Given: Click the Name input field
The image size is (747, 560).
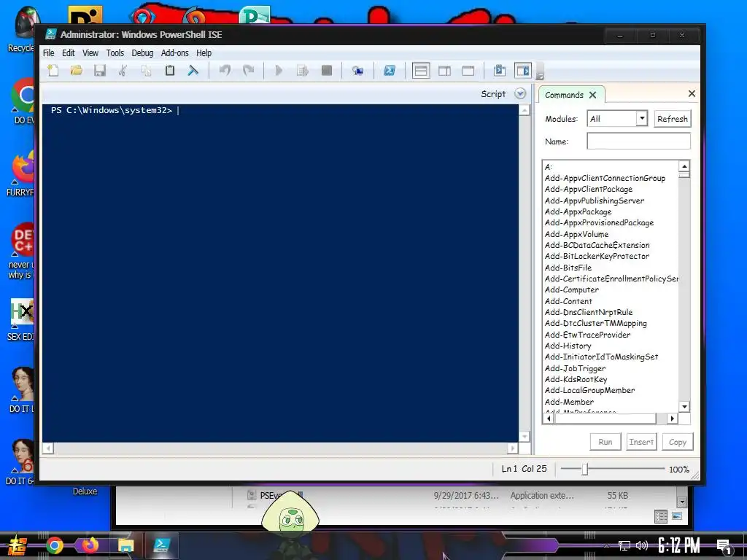Looking at the screenshot, I should point(638,141).
